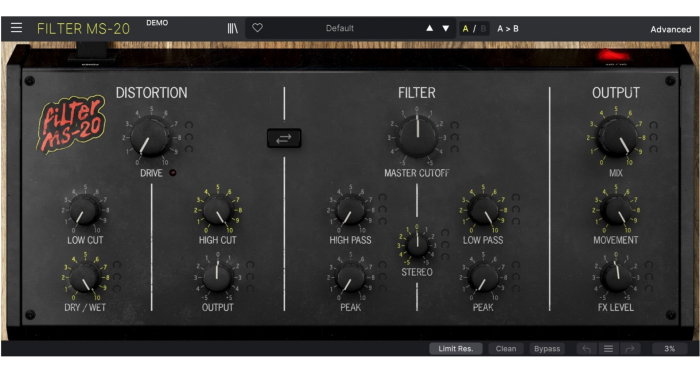Swap distortion and filter routing order
Image resolution: width=700 pixels, height=372 pixels.
[284, 138]
